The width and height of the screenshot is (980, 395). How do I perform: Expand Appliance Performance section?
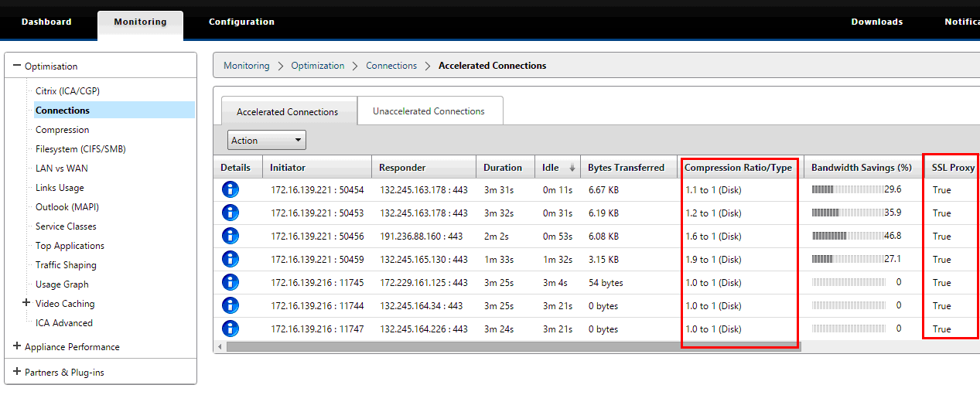16,346
